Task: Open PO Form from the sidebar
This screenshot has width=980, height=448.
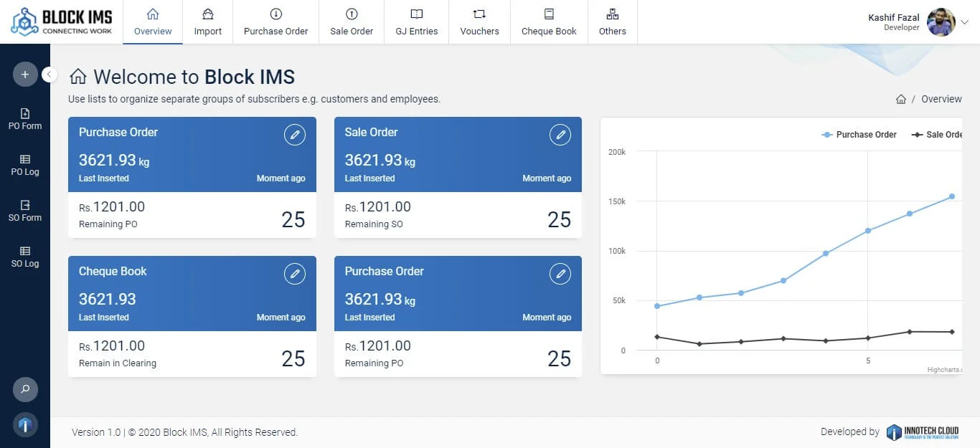Action: 25,119
